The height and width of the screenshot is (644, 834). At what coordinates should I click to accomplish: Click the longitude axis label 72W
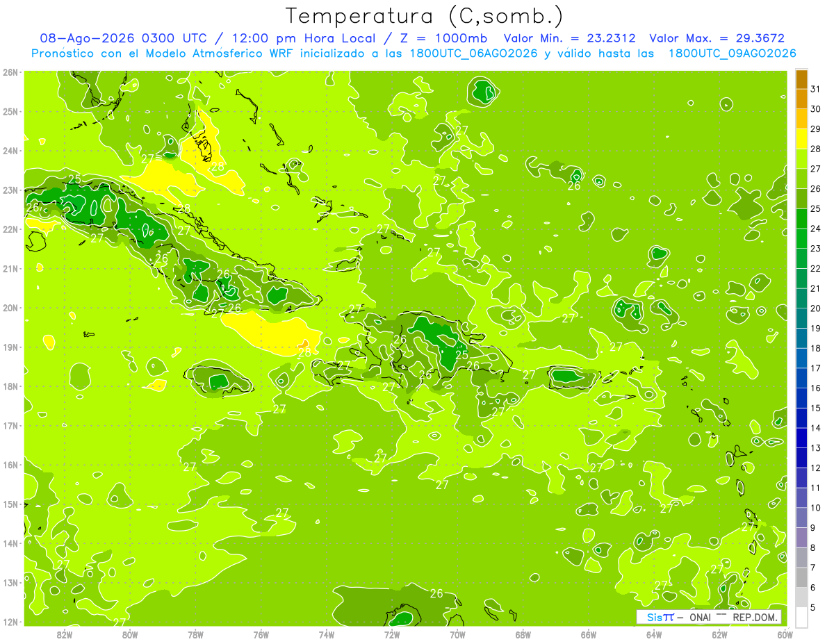(392, 634)
